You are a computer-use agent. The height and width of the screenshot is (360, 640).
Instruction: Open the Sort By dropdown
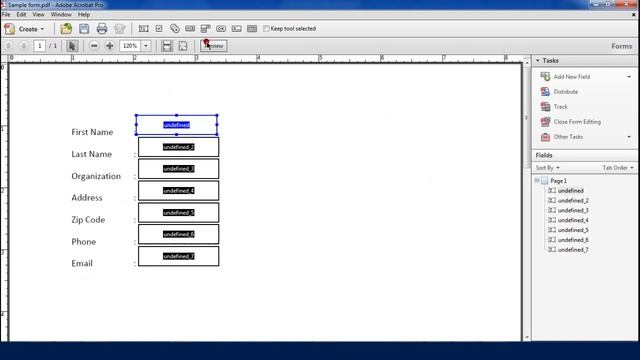point(547,168)
